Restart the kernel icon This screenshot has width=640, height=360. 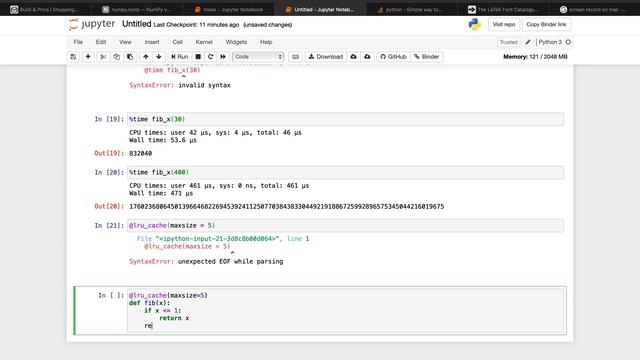click(211, 57)
